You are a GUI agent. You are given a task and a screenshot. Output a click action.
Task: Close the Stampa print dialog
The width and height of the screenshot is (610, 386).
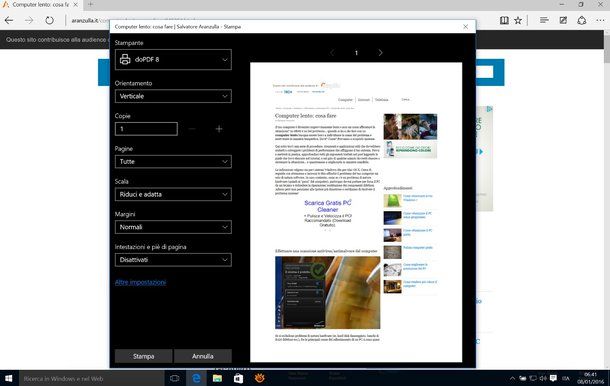pos(466,26)
